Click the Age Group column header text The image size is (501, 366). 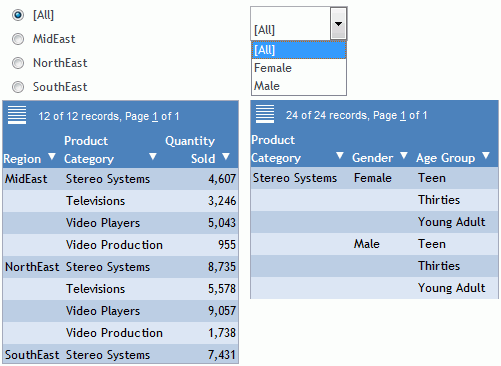click(446, 158)
